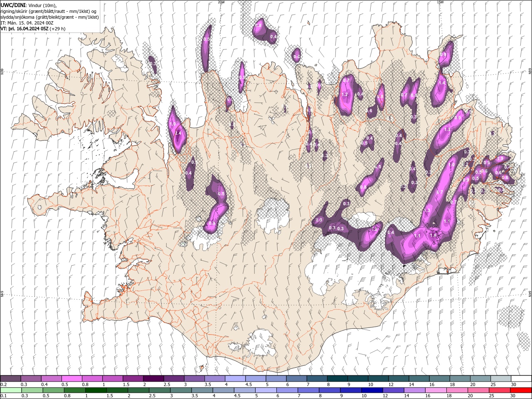Select the 1–1.5 darkest green swatch, lower legend row
This screenshot has height=399, width=532.
pos(96,390)
